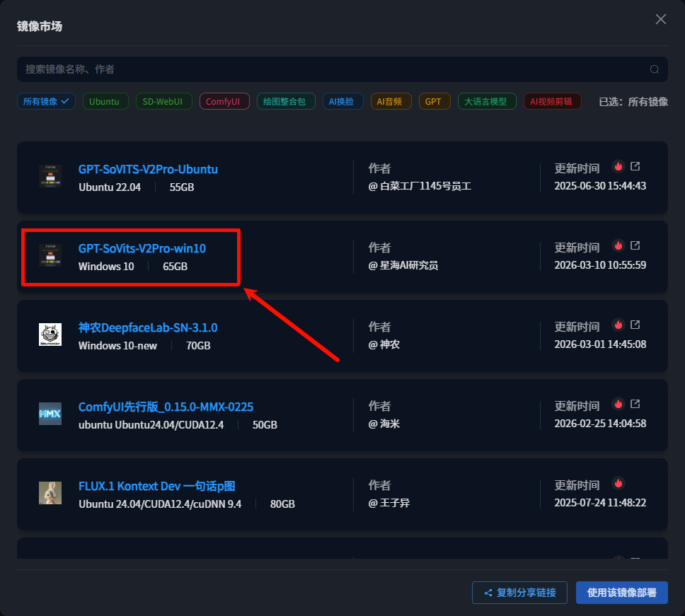
Task: Click author @王子异
Action: pyautogui.click(x=388, y=503)
